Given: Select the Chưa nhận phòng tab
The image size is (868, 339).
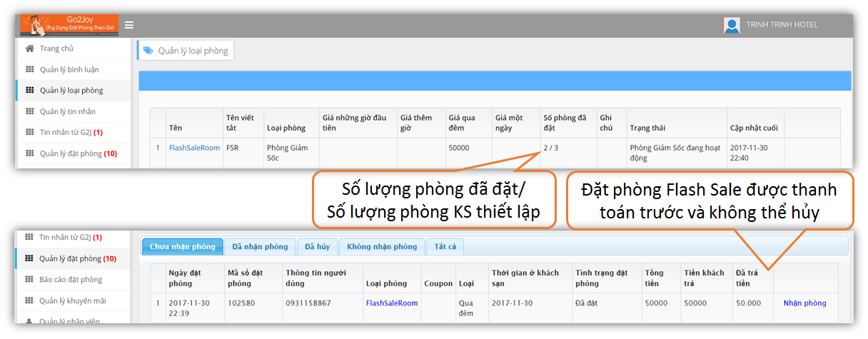Looking at the screenshot, I should point(183,246).
